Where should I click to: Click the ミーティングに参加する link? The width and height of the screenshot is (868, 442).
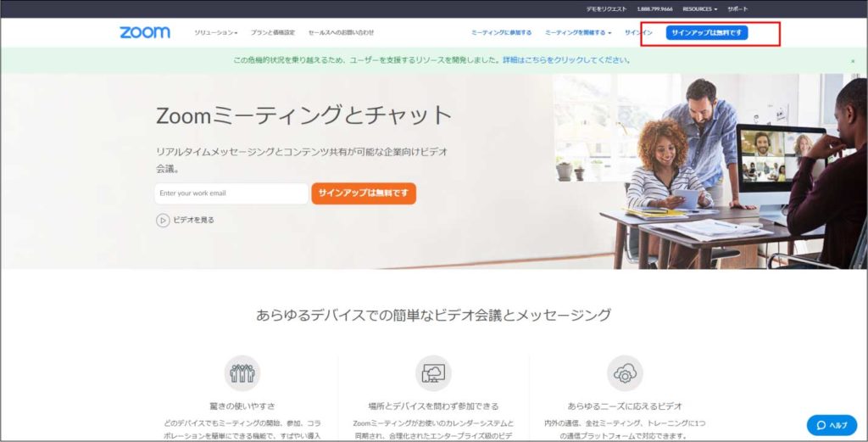501,33
